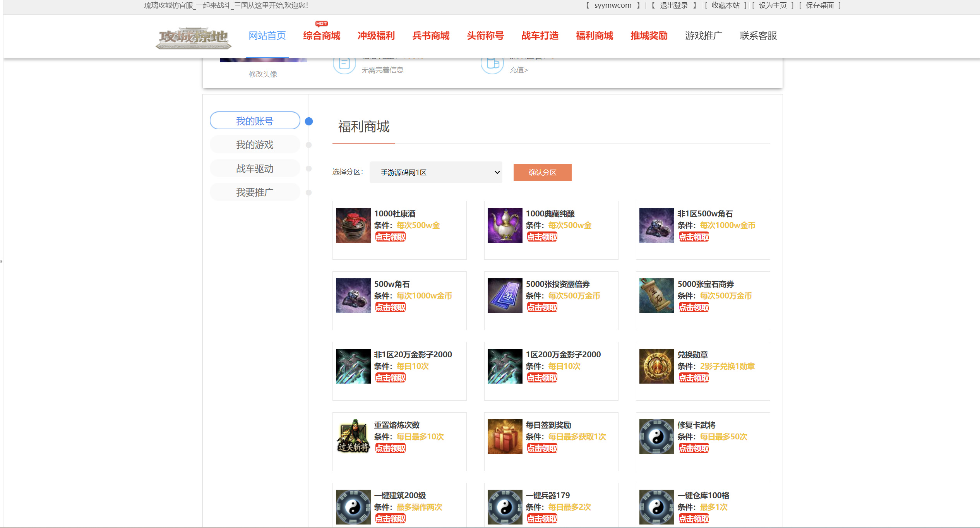Click the 退出登录 link

pyautogui.click(x=673, y=5)
